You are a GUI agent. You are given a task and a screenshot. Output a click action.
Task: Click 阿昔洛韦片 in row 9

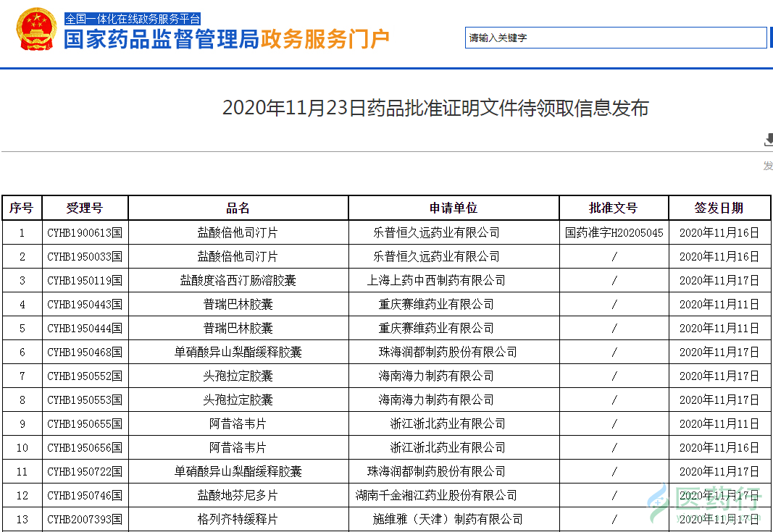238,423
